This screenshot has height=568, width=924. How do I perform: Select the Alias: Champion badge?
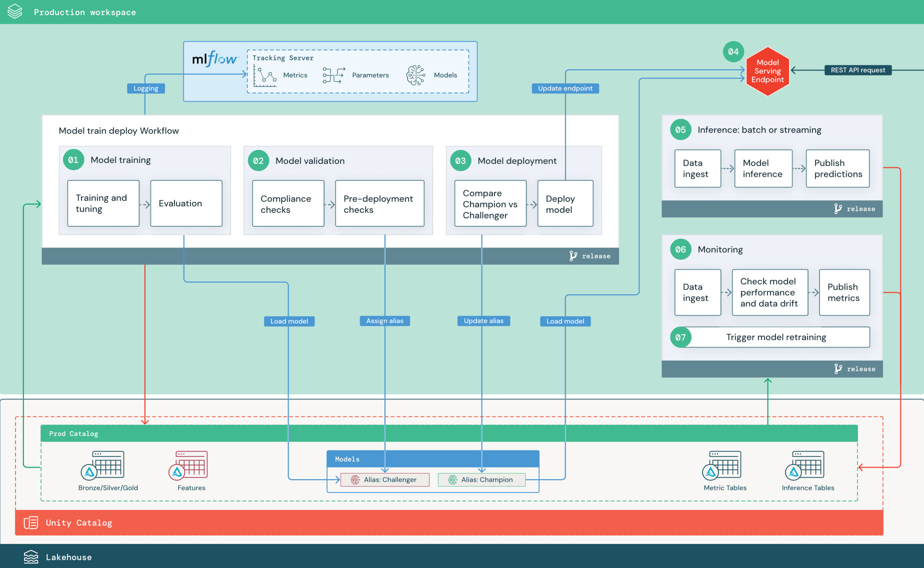tap(481, 480)
